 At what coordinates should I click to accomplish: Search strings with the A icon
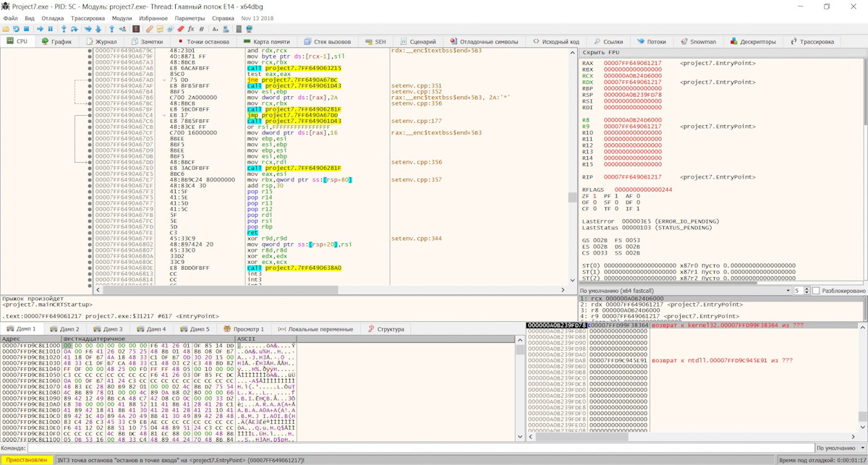(215, 29)
